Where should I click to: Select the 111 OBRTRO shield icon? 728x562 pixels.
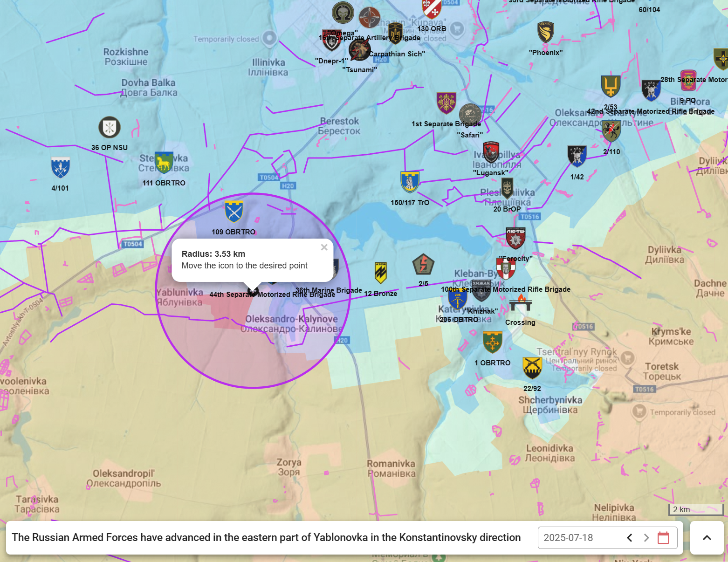point(164,163)
